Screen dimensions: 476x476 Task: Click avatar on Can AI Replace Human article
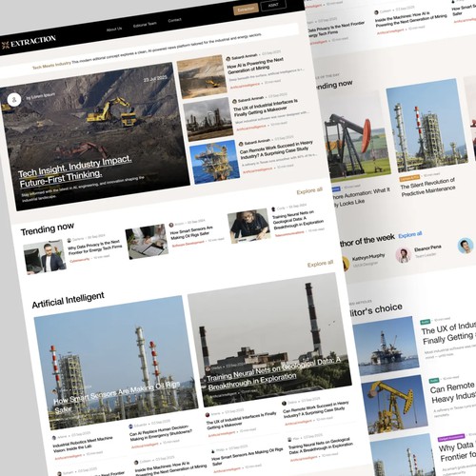click(x=130, y=426)
